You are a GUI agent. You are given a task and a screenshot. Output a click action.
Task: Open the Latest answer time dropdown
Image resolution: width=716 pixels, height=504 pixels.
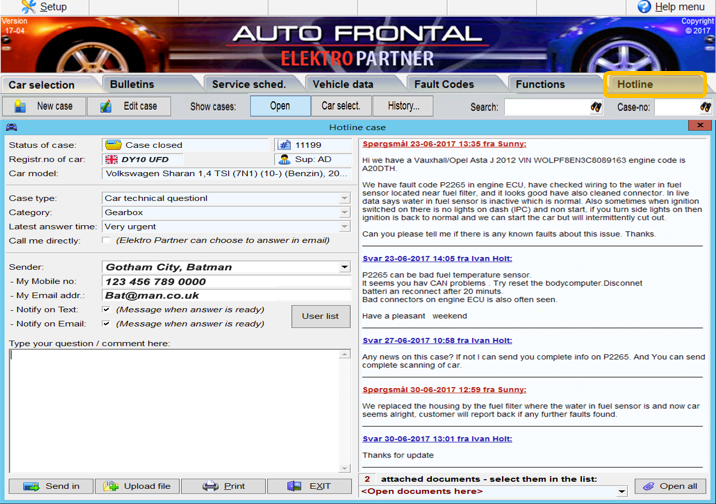pos(345,227)
